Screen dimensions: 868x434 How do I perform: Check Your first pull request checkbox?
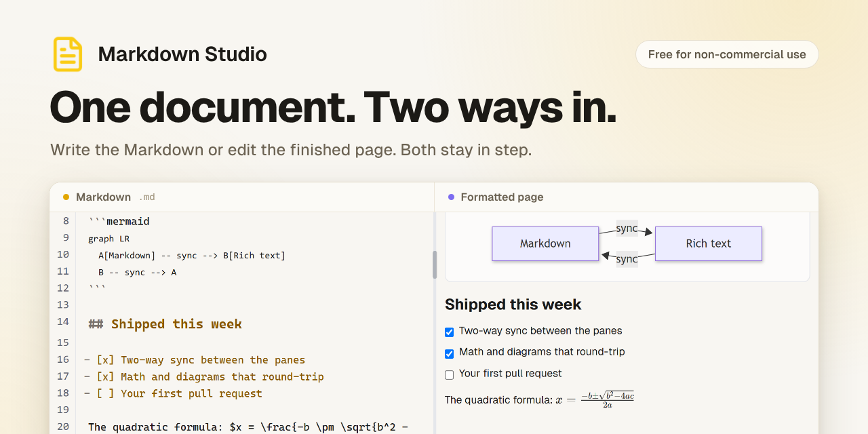click(449, 375)
